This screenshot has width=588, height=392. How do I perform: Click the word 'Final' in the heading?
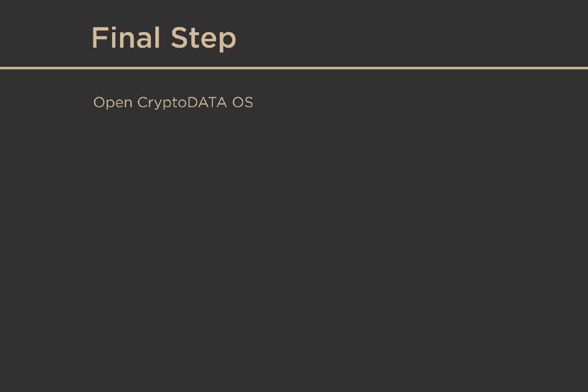coord(126,37)
